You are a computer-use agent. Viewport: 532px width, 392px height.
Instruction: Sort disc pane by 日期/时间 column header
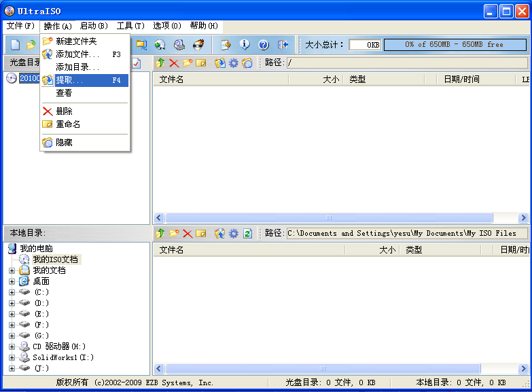476,79
